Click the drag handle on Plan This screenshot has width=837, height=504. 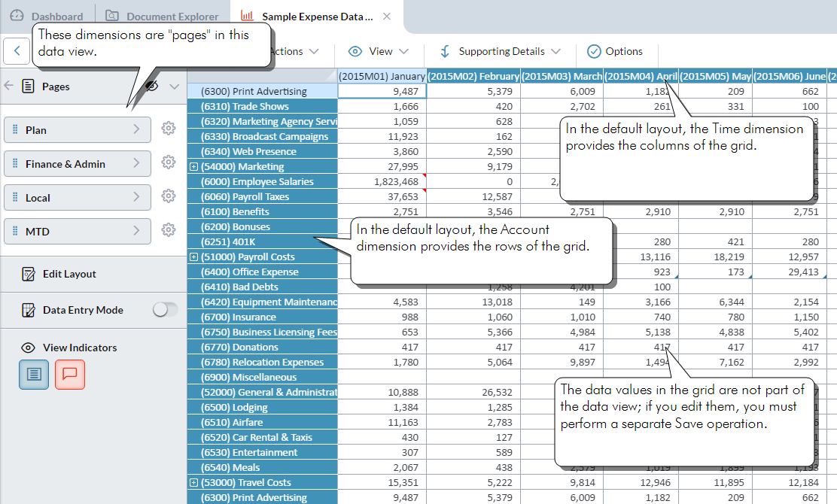(15, 129)
